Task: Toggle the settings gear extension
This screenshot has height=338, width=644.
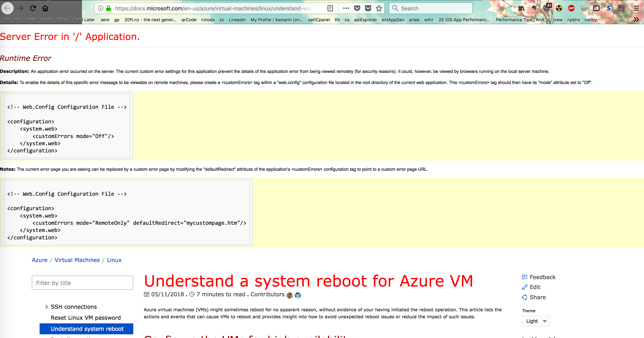Action: (584, 8)
